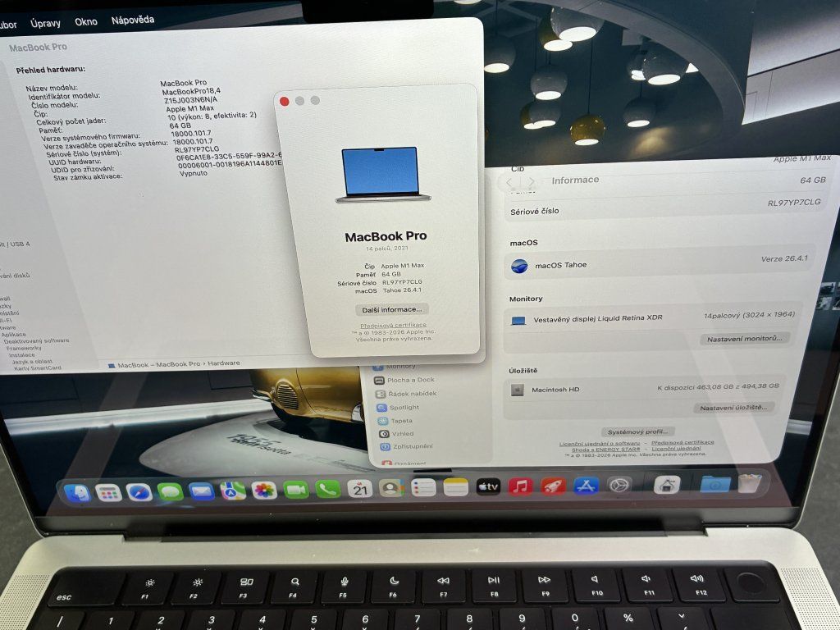Select Karty SmartCard in System Information sidebar
This screenshot has height=630, width=840.
38,368
